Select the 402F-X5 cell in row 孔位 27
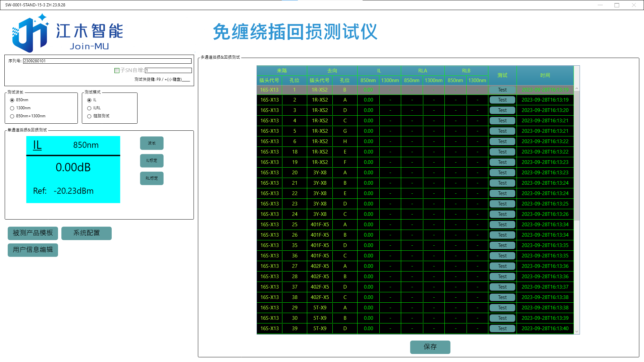Viewport: 644px width, 362px height. click(320, 266)
